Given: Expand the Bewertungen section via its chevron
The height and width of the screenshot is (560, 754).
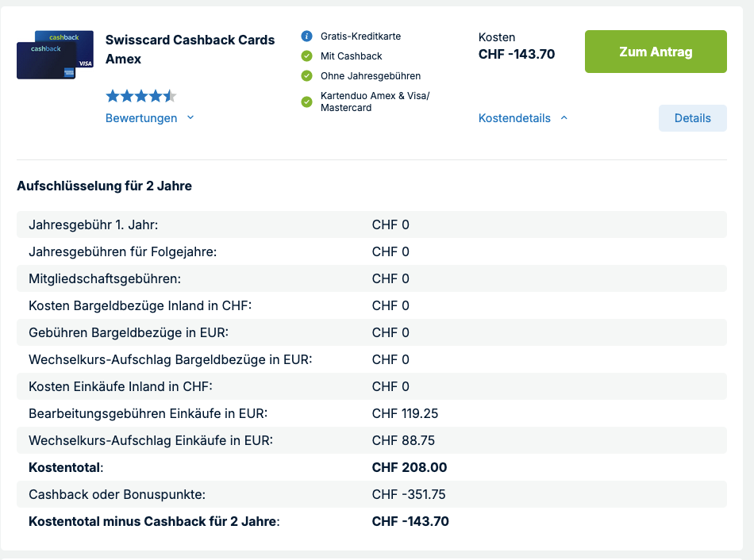Looking at the screenshot, I should pyautogui.click(x=190, y=118).
